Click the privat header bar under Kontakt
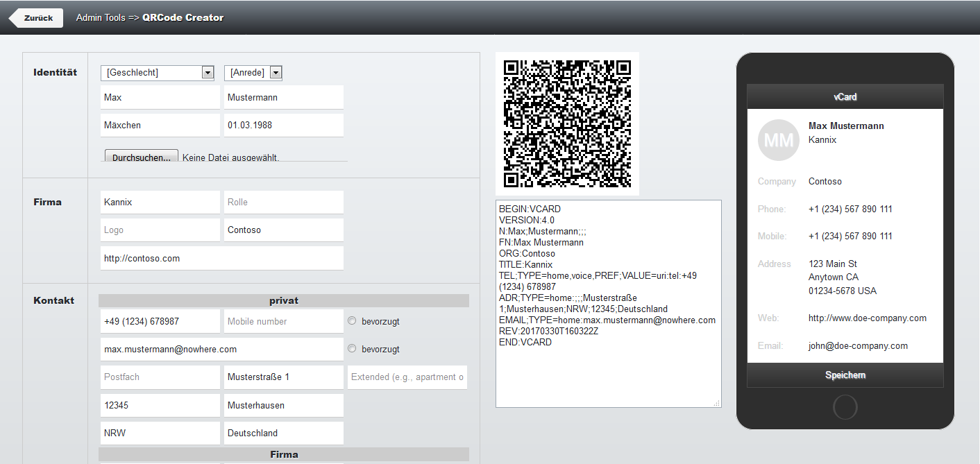This screenshot has width=980, height=464. [x=284, y=300]
